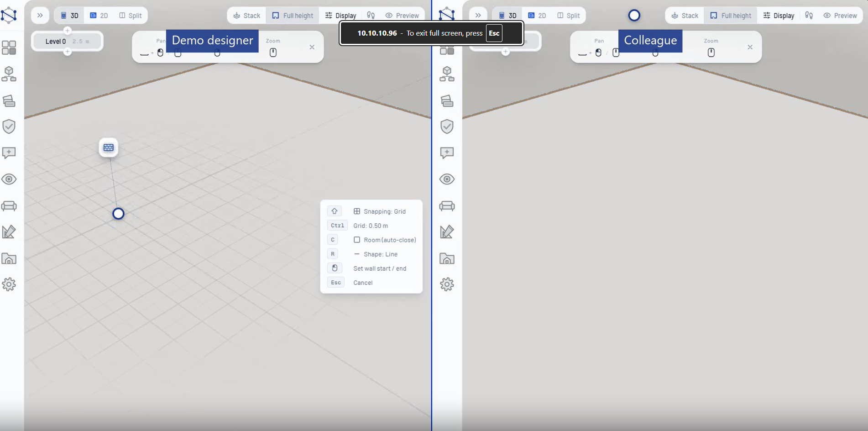
Task: Open add comment icon in Colleague window sidebar
Action: tap(447, 152)
